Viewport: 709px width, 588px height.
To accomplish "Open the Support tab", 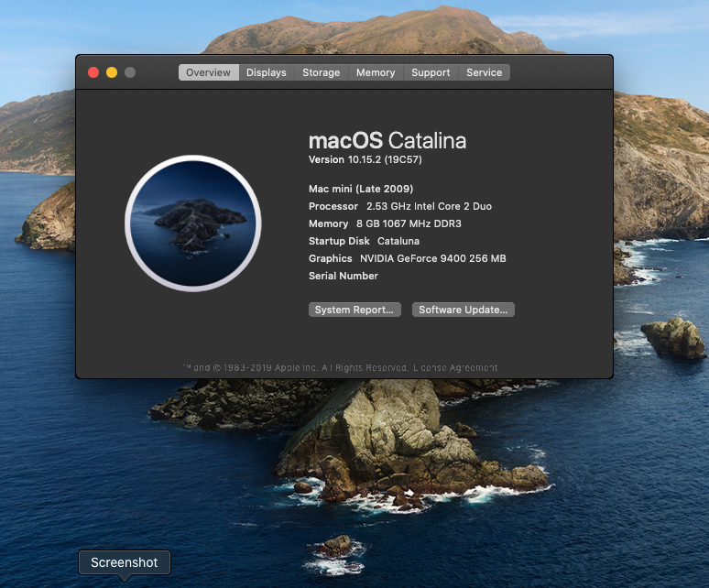I will 431,72.
